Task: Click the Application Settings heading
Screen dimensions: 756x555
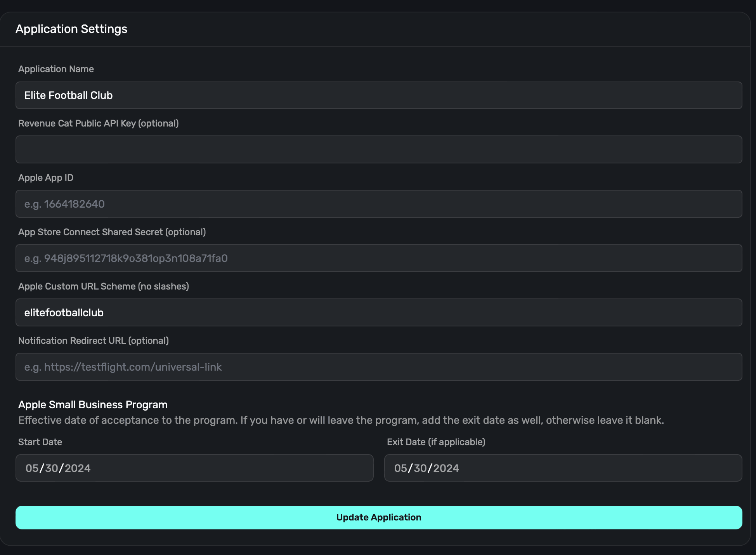Action: coord(71,29)
